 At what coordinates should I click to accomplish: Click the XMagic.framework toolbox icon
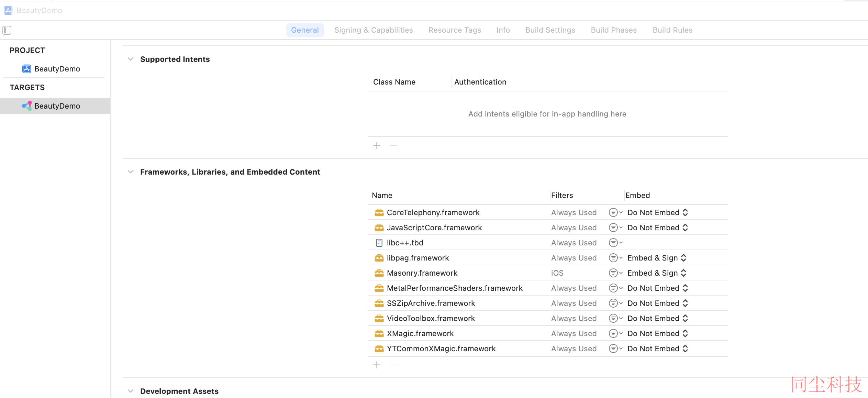point(379,333)
